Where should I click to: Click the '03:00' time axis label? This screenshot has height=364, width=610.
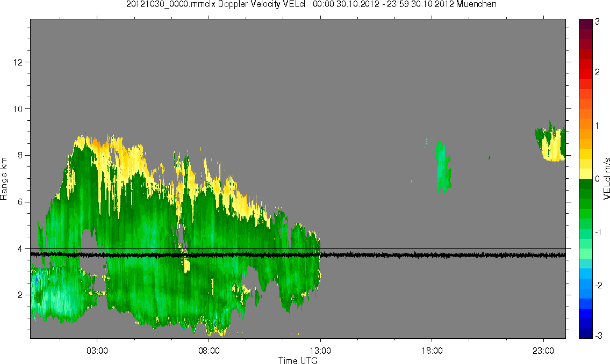pos(97,351)
